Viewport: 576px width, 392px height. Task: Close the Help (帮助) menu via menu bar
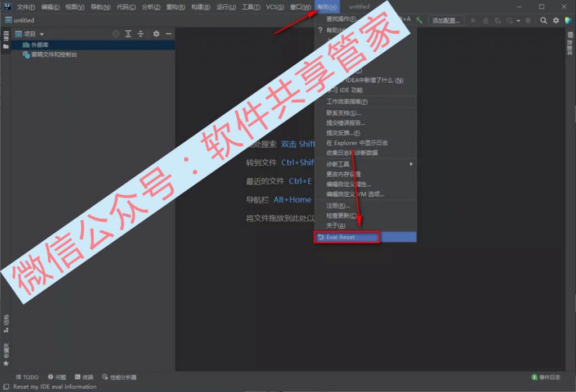(x=327, y=7)
